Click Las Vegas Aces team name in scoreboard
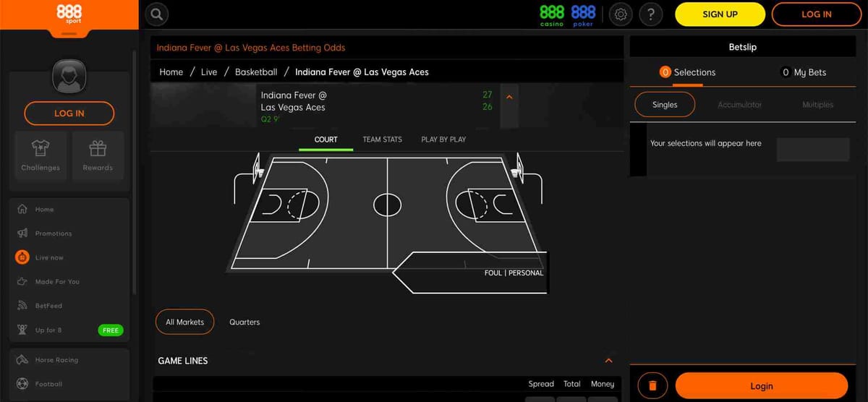Viewport: 868px width, 402px height. pos(293,107)
